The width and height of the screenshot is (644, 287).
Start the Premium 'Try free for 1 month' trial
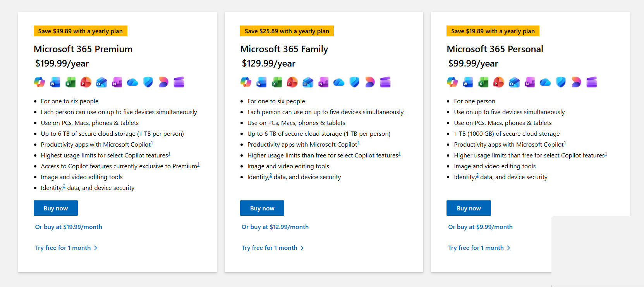(66, 248)
